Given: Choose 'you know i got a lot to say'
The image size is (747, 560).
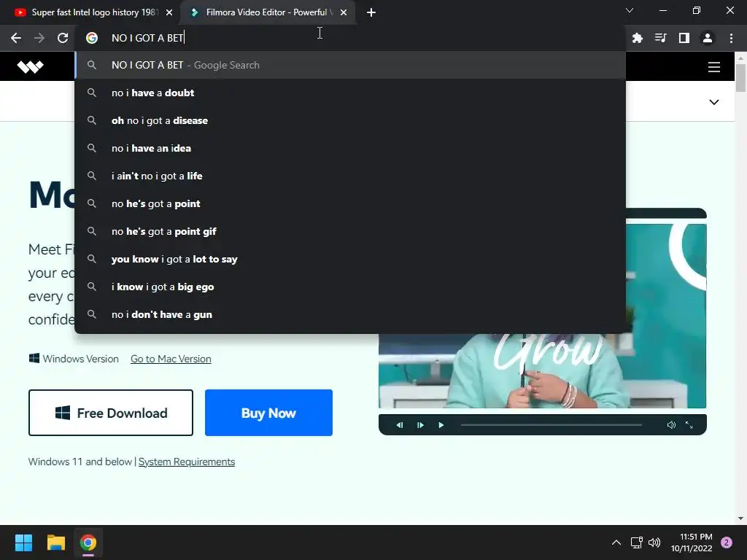Looking at the screenshot, I should click(350, 259).
